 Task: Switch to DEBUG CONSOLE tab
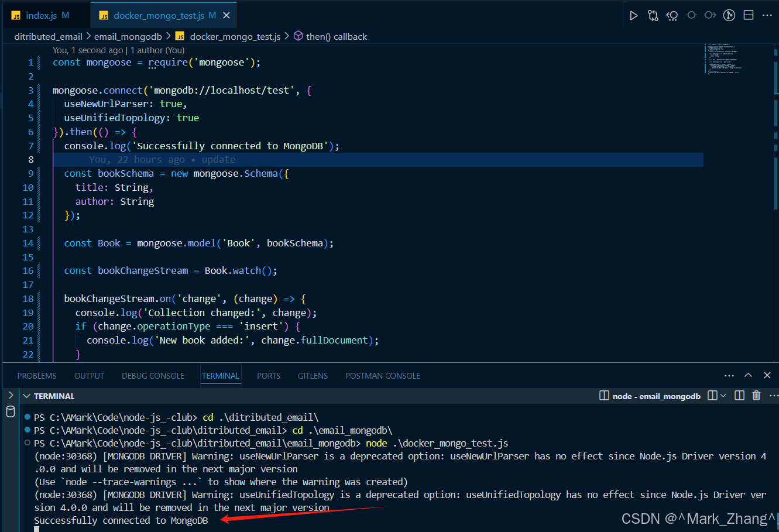[153, 376]
